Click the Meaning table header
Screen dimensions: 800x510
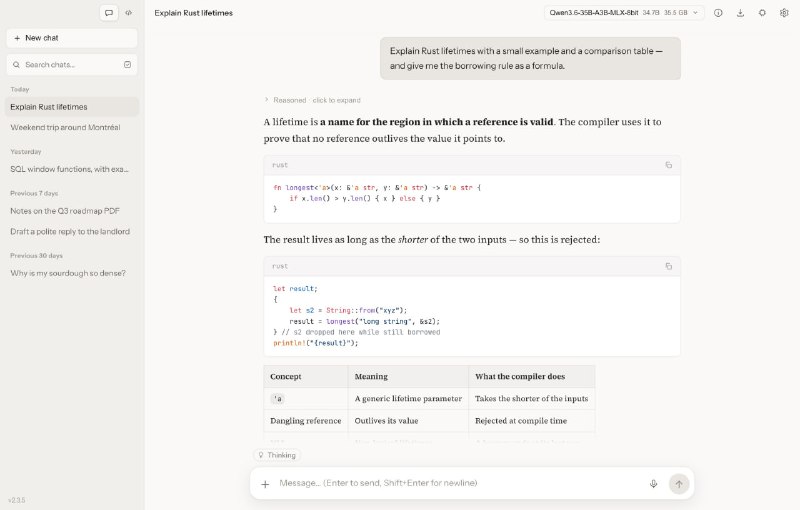pos(409,376)
